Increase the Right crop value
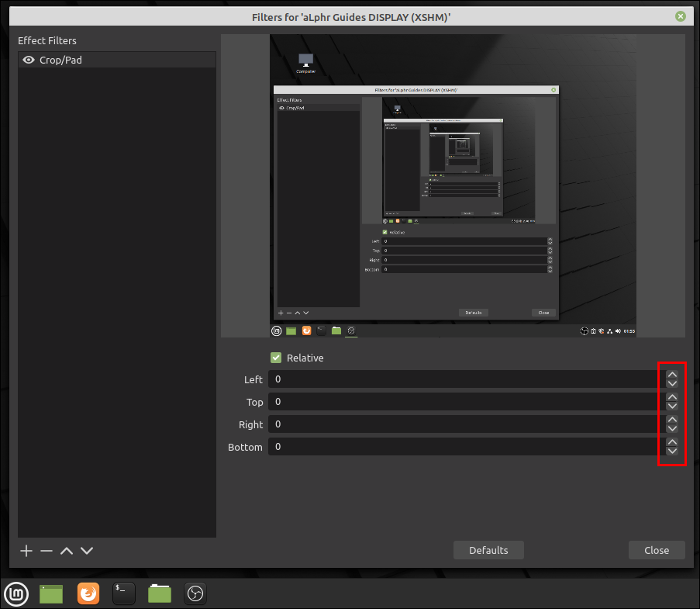Viewport: 700px width, 609px height. (672, 420)
